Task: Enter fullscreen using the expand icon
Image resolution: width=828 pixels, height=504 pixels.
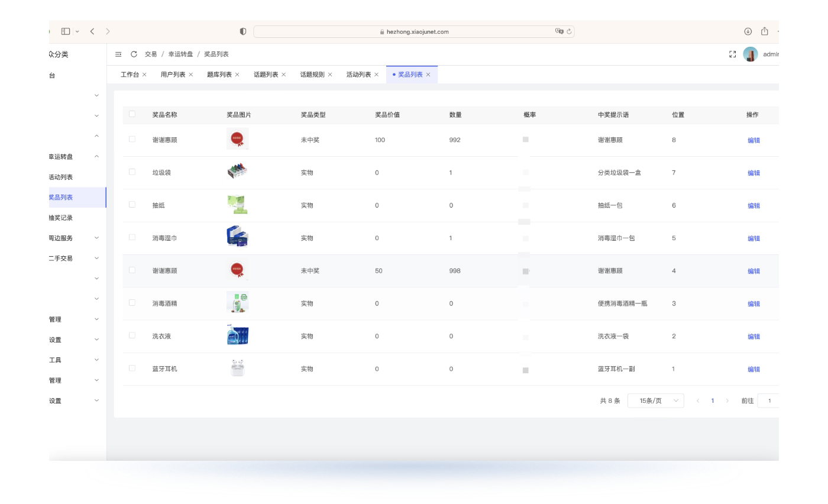Action: (x=732, y=54)
